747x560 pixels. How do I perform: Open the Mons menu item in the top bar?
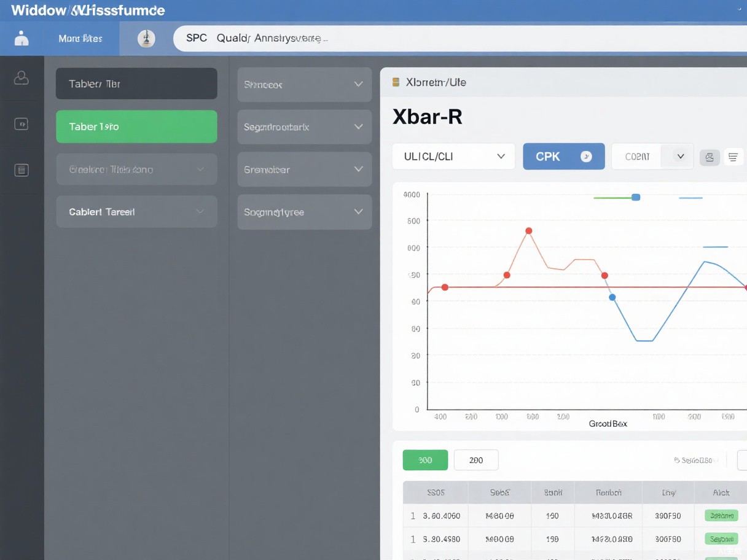[x=80, y=39]
